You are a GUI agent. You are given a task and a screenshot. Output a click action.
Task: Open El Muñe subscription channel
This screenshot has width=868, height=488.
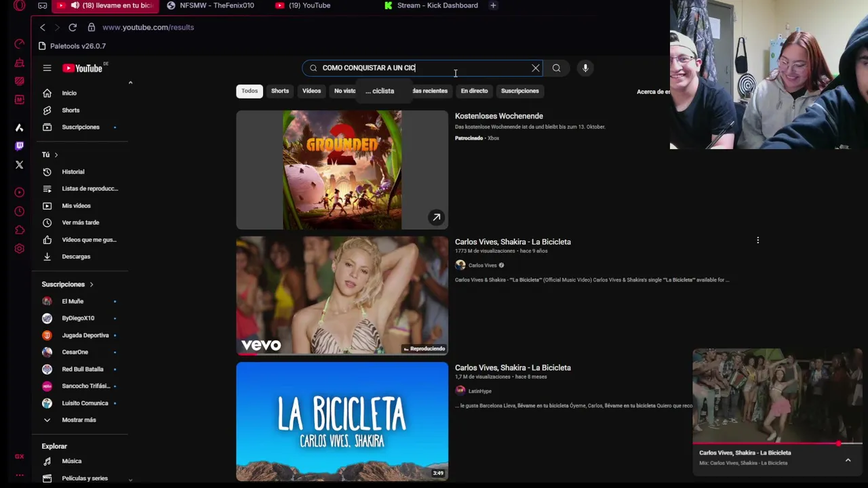[x=73, y=301]
